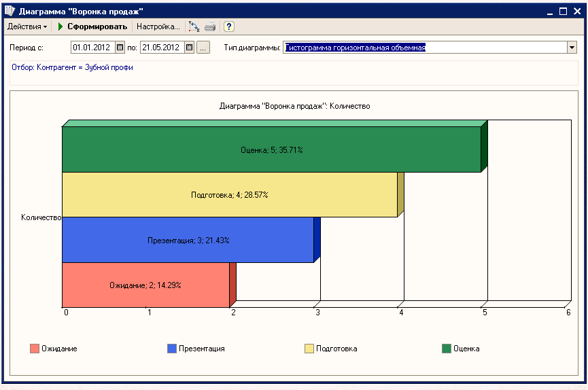This screenshot has width=588, height=390.
Task: Expand the Тип диаграммы dropdown arrow
Action: point(572,48)
